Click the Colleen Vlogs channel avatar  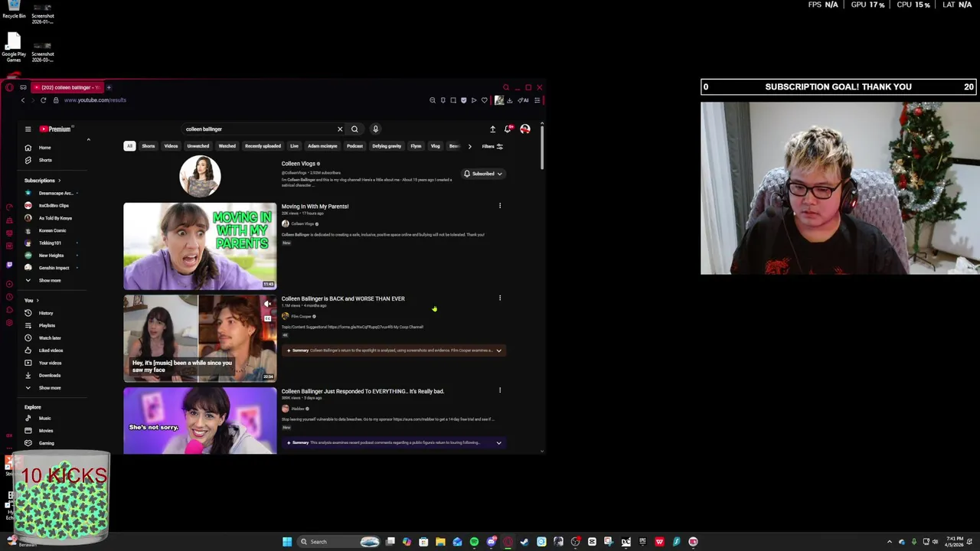click(x=200, y=176)
